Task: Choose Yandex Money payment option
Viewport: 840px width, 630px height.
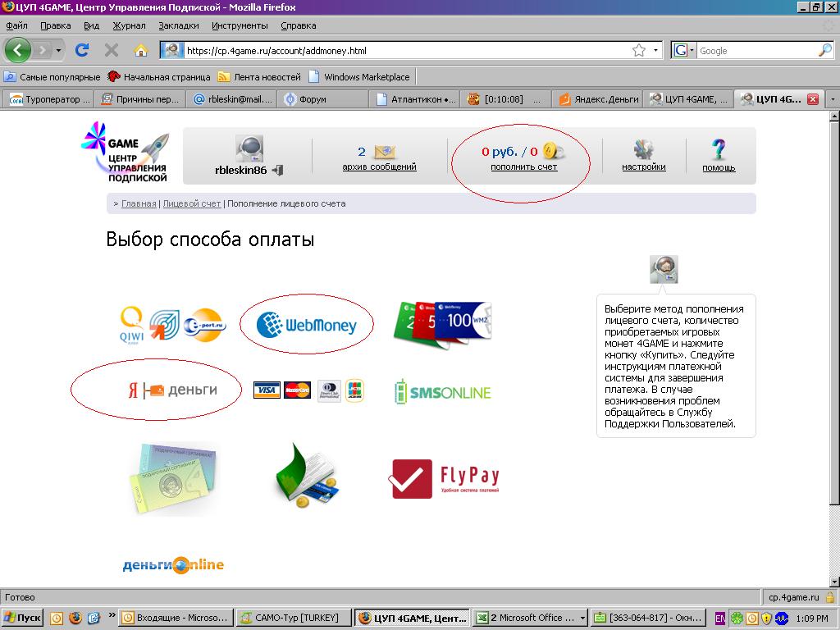Action: [x=172, y=390]
